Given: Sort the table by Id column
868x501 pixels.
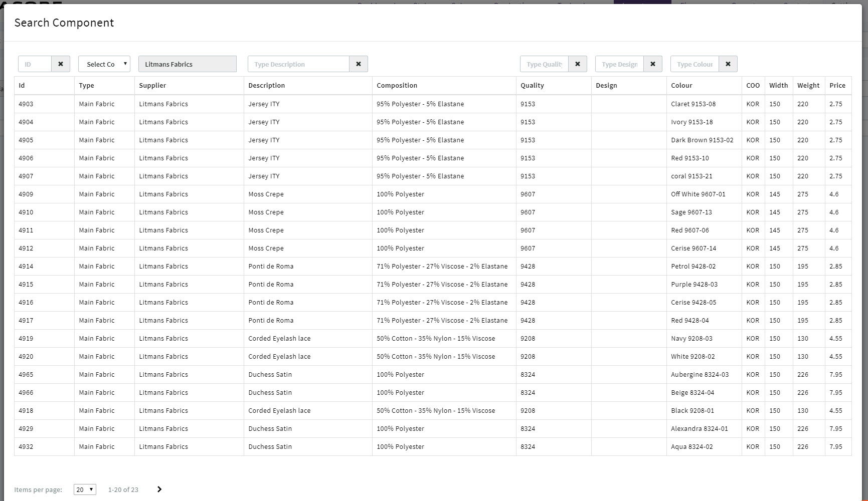Looking at the screenshot, I should tap(21, 85).
